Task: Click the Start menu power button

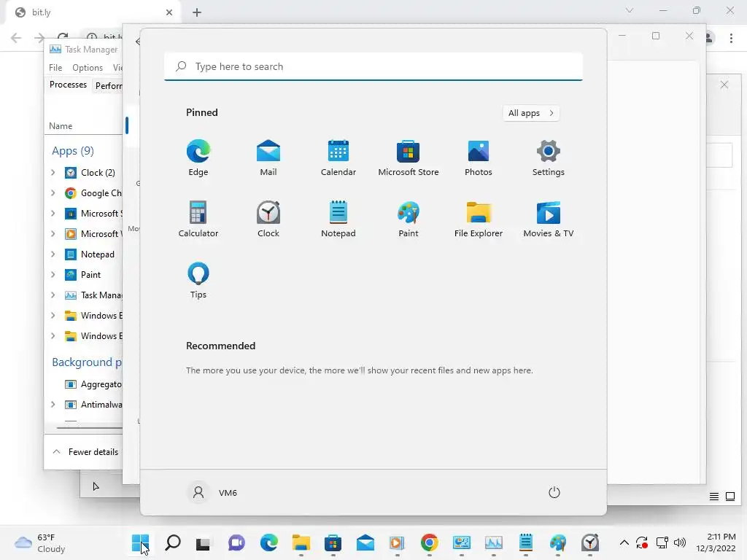Action: pos(554,492)
